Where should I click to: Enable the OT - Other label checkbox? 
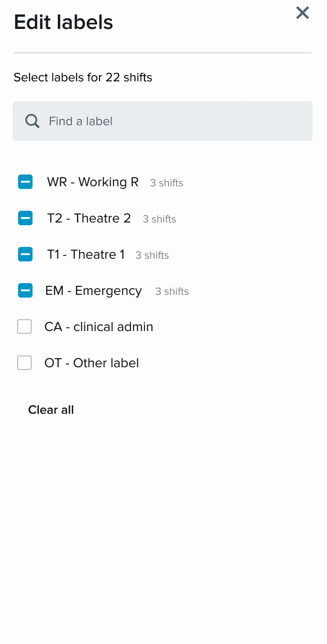(x=24, y=363)
